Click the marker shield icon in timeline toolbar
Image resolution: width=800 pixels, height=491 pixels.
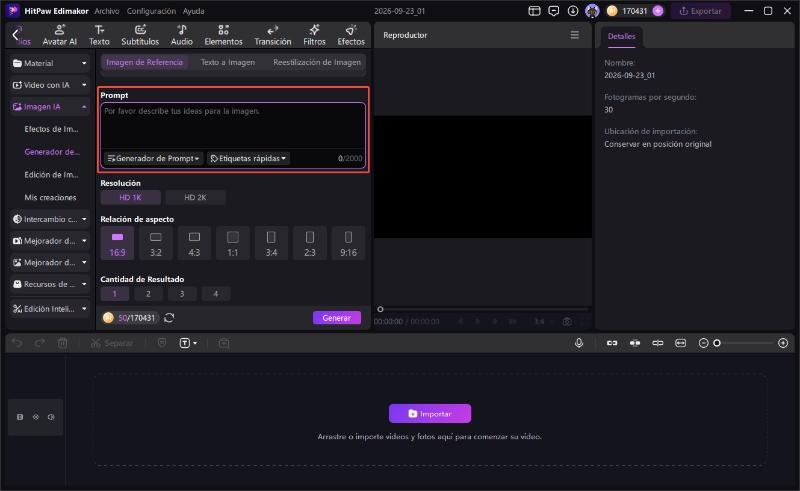pos(162,343)
